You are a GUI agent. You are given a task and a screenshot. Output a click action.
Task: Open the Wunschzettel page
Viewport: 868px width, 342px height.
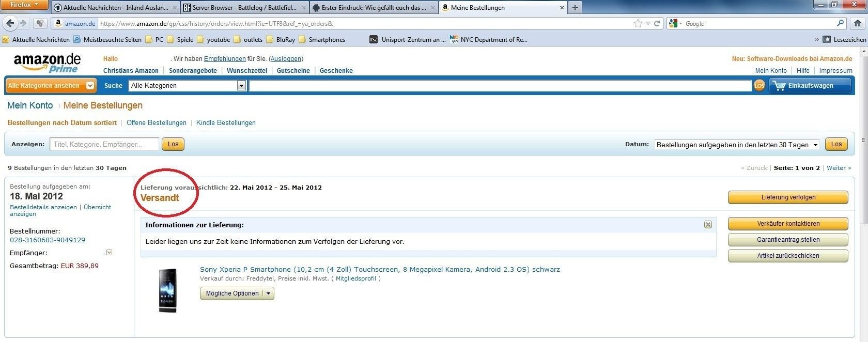[247, 71]
